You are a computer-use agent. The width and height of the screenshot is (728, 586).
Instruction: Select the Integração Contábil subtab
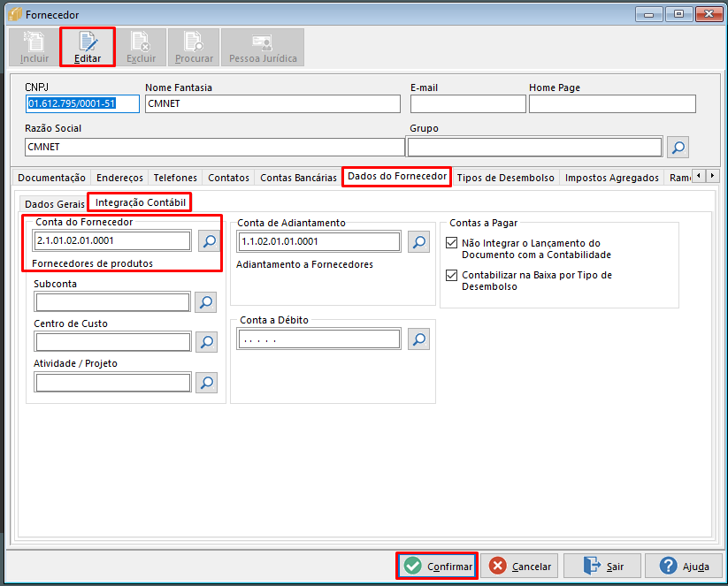click(x=141, y=202)
